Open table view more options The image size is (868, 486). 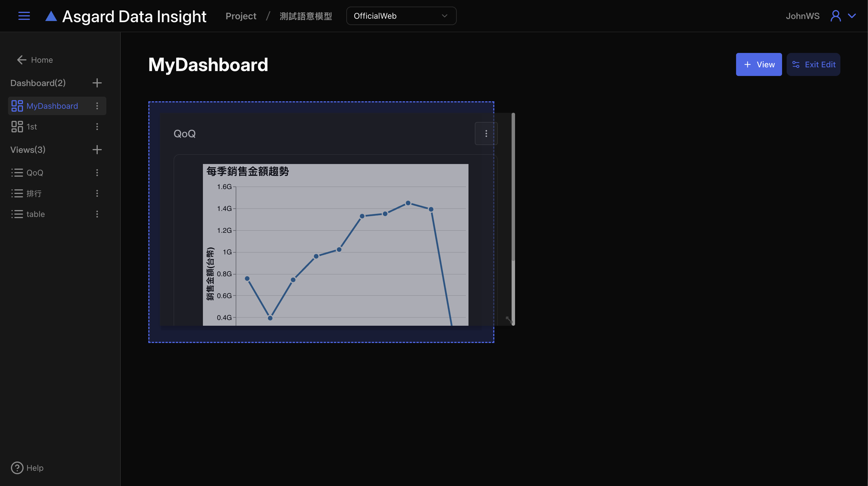(x=97, y=214)
